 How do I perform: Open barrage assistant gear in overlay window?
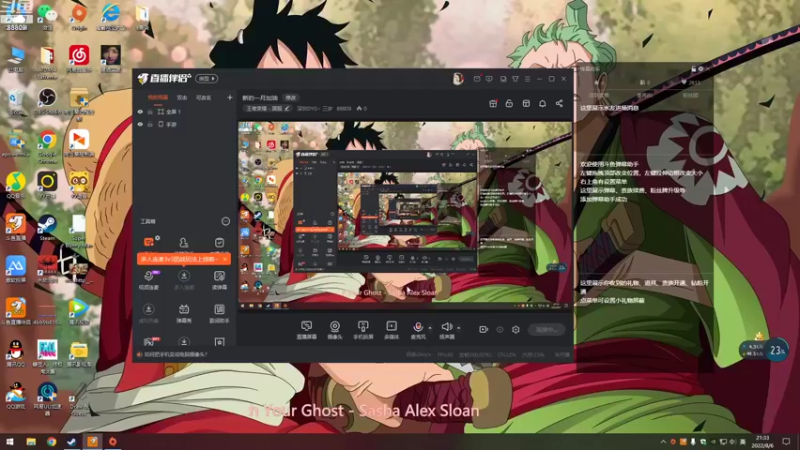tap(701, 68)
